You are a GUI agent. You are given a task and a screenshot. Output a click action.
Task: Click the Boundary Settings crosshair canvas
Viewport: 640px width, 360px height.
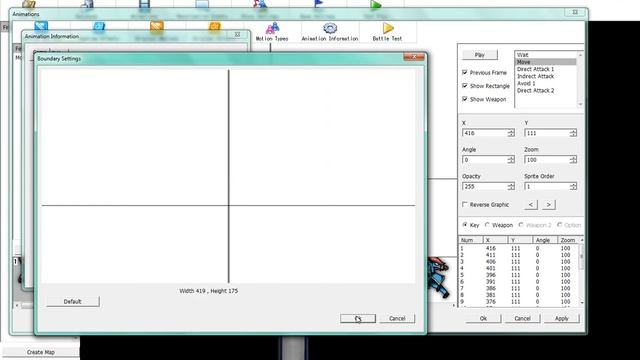[228, 176]
